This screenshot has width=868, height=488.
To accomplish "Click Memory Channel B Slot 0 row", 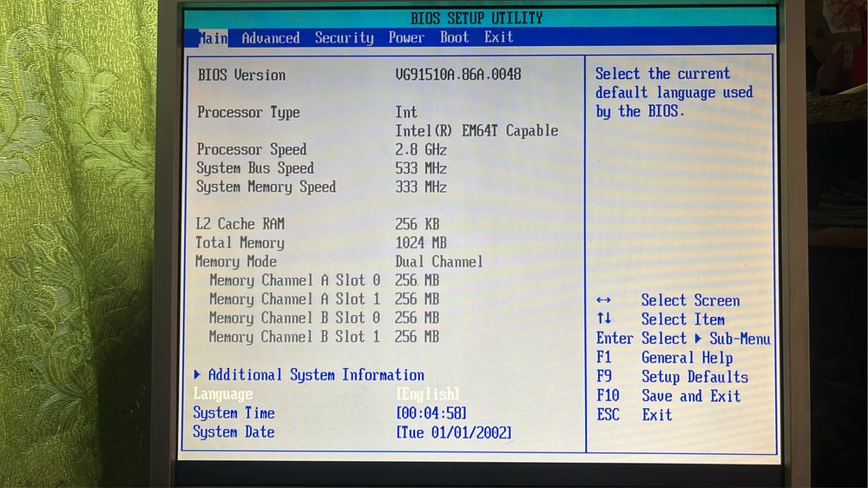I will click(324, 318).
